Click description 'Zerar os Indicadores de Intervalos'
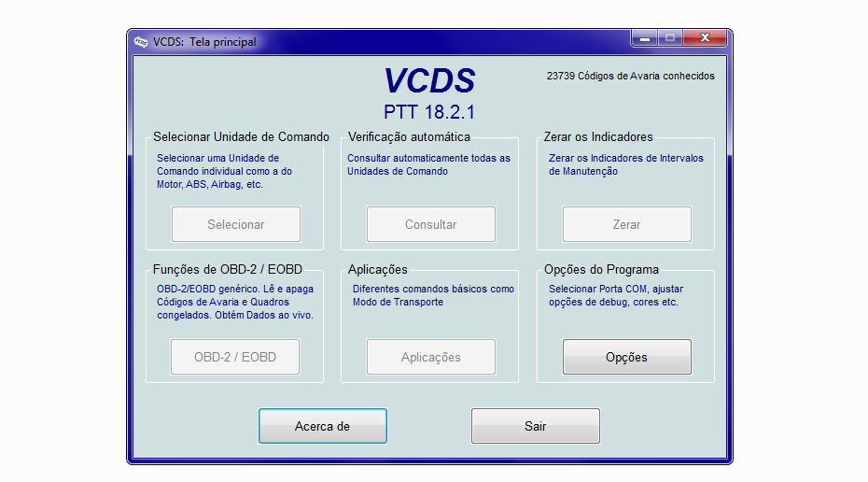 click(626, 164)
